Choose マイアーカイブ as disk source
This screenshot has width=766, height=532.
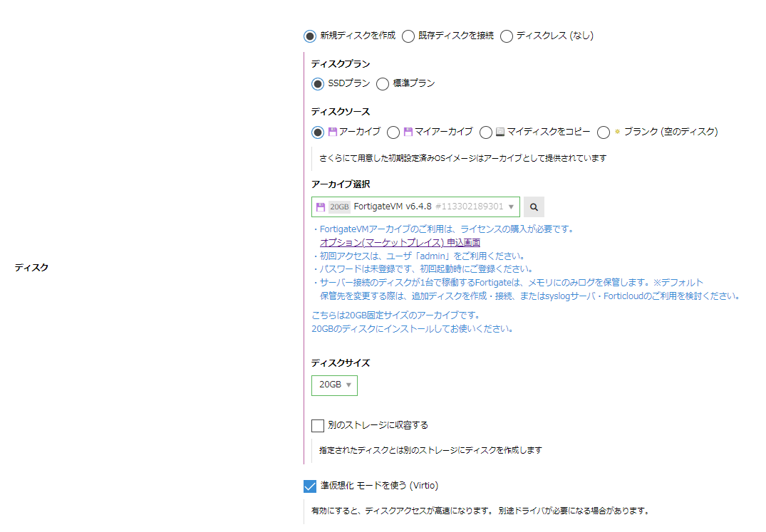393,132
